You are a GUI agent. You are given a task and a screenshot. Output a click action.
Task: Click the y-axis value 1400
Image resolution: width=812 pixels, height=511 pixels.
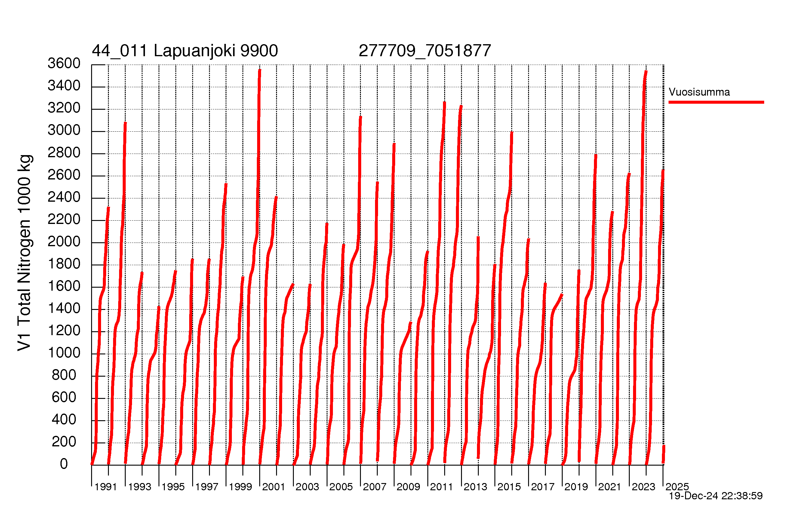64,308
